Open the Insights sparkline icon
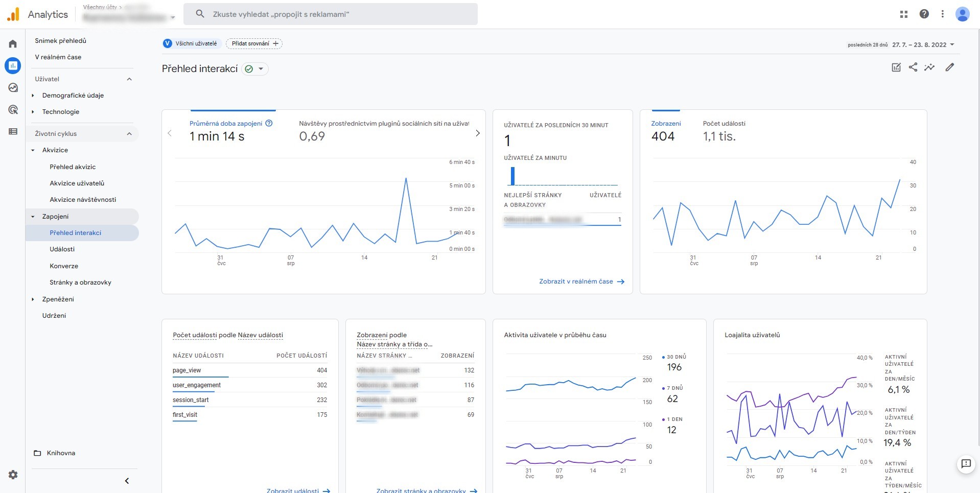The image size is (980, 493). coord(929,67)
